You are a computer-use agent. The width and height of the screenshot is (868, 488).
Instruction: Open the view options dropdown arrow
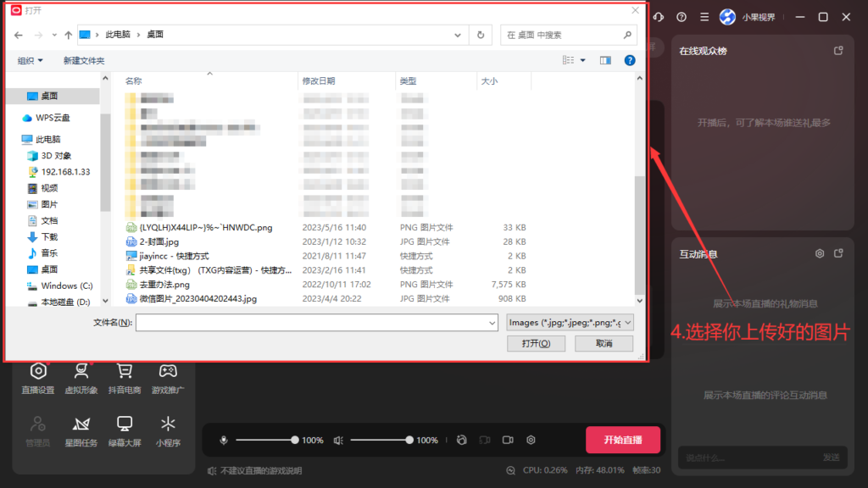[583, 60]
